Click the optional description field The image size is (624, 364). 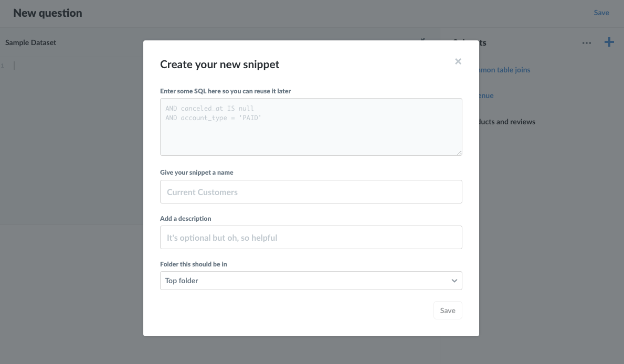[x=311, y=237]
